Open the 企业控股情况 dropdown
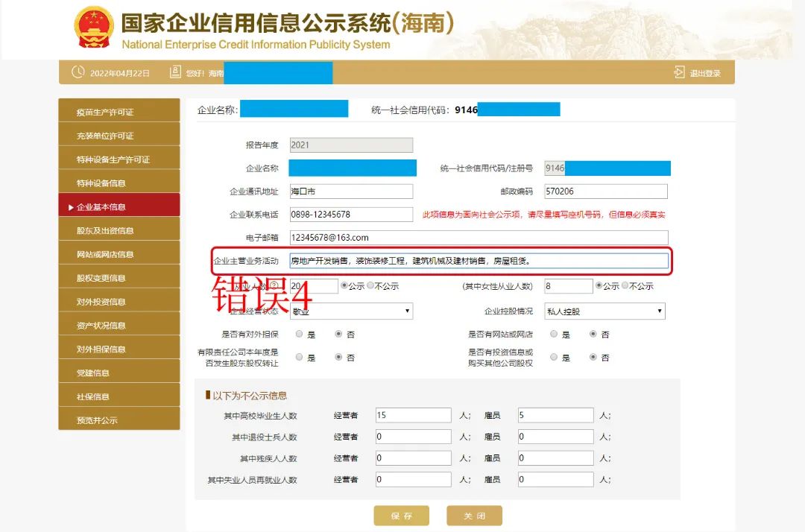The width and height of the screenshot is (805, 532). (x=604, y=311)
